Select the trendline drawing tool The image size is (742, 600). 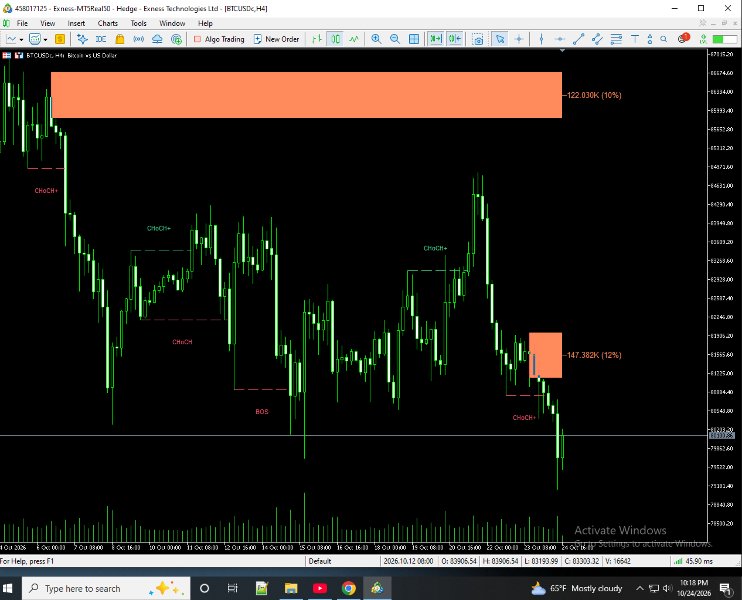(x=578, y=39)
